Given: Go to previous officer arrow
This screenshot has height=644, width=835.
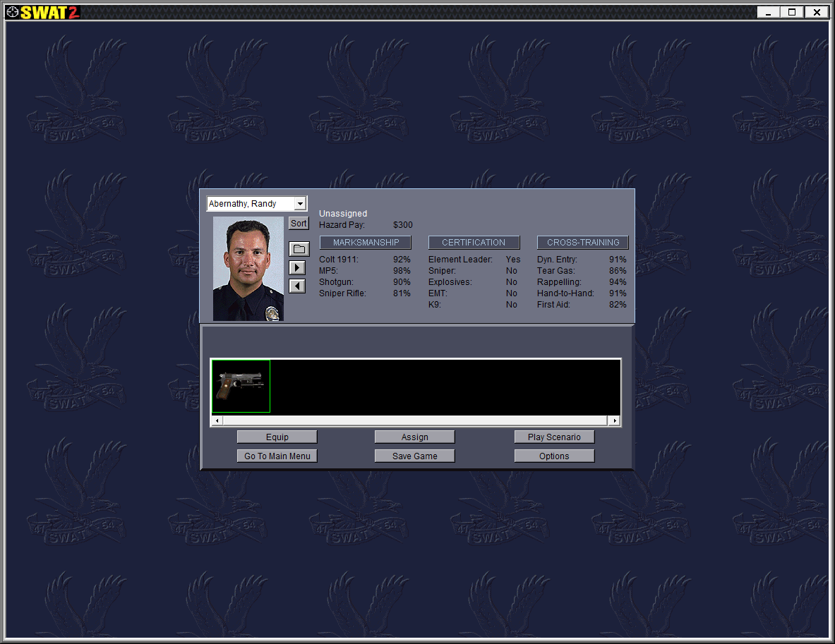Looking at the screenshot, I should coord(297,286).
